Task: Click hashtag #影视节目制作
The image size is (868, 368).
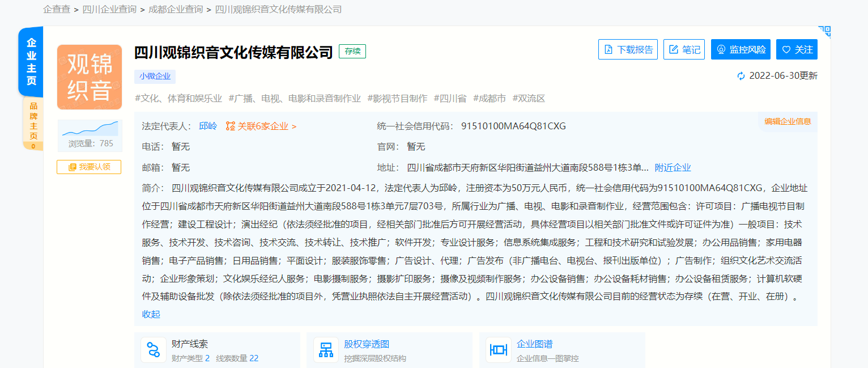Action: coord(397,99)
